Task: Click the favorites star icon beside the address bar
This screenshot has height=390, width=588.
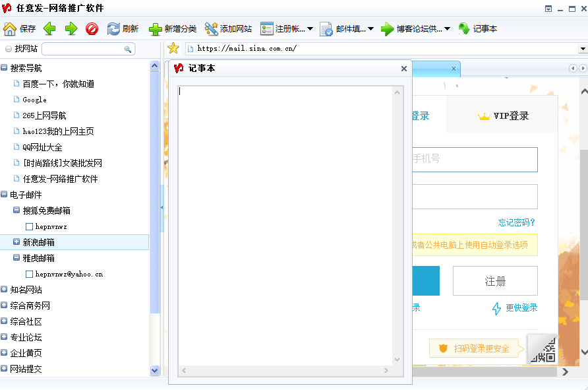Action: point(173,48)
